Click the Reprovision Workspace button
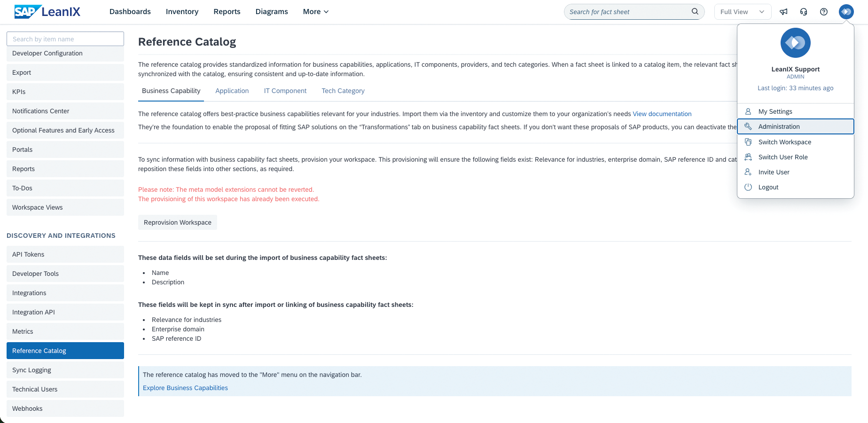This screenshot has width=868, height=423. [x=178, y=222]
